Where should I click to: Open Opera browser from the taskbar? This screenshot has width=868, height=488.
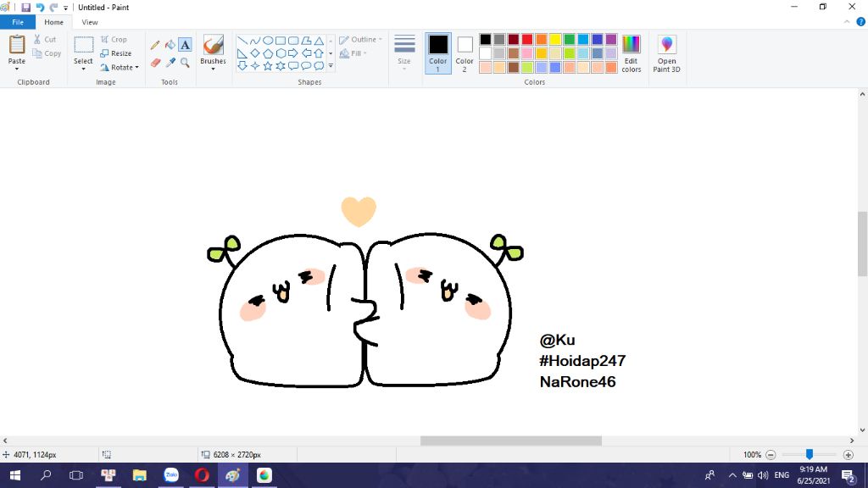pyautogui.click(x=202, y=475)
